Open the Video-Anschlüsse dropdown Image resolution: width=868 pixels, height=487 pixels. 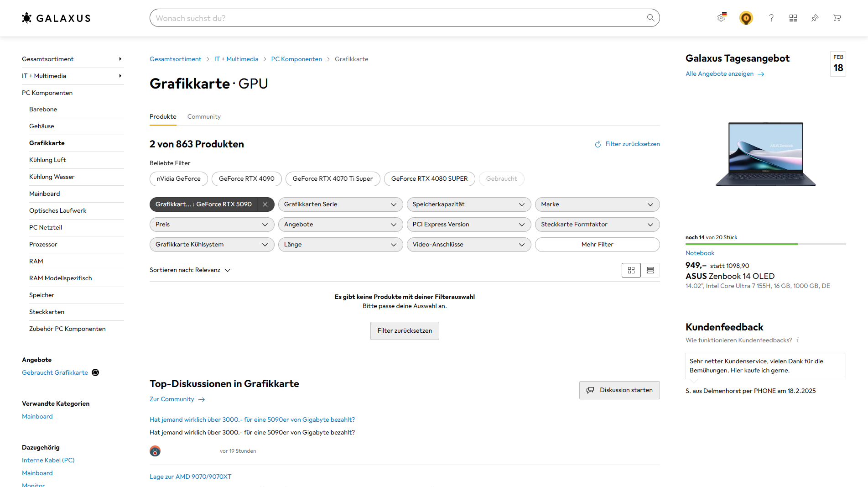click(x=469, y=245)
